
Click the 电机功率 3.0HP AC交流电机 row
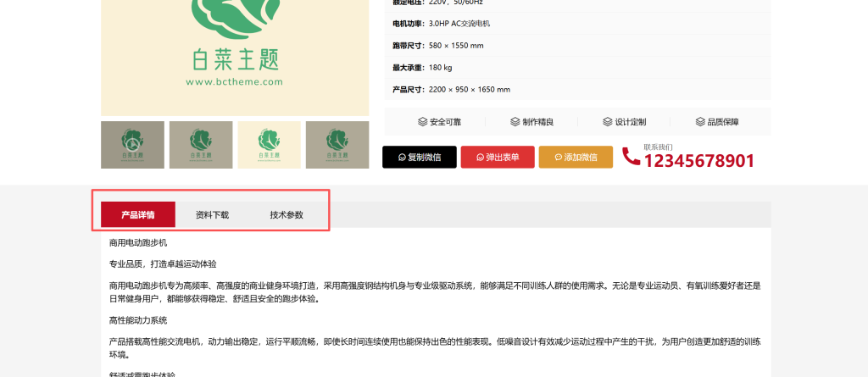point(577,23)
